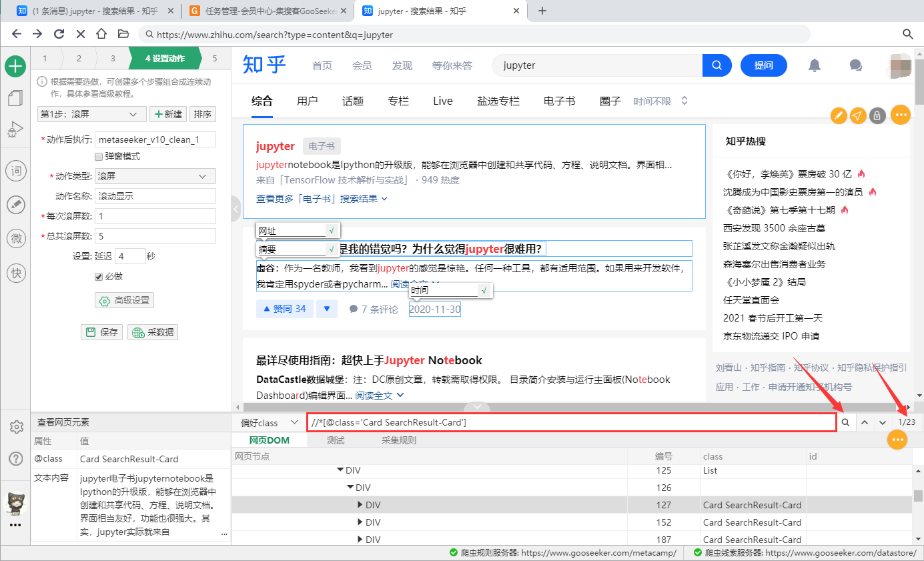
Task: Click the orange paper-plane circle icon
Action: pyautogui.click(x=858, y=115)
